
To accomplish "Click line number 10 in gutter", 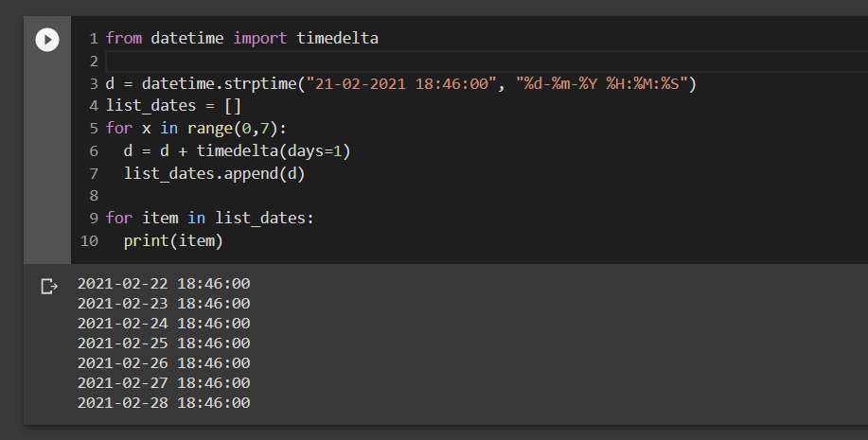I will (x=89, y=240).
